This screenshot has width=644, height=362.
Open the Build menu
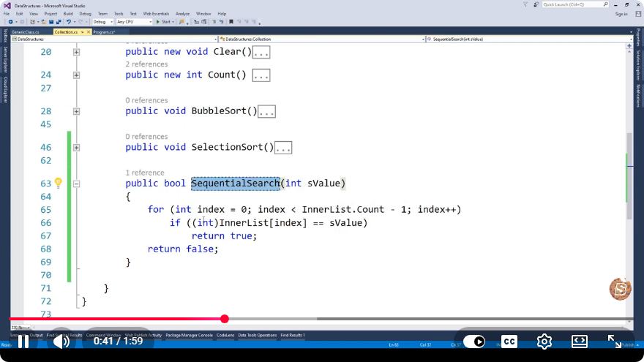tap(68, 14)
